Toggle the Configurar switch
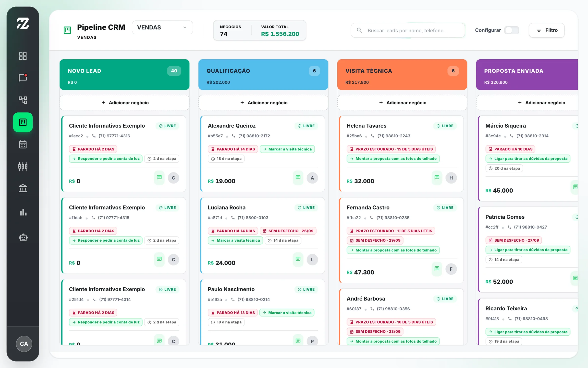Image resolution: width=588 pixels, height=368 pixels. (x=512, y=30)
